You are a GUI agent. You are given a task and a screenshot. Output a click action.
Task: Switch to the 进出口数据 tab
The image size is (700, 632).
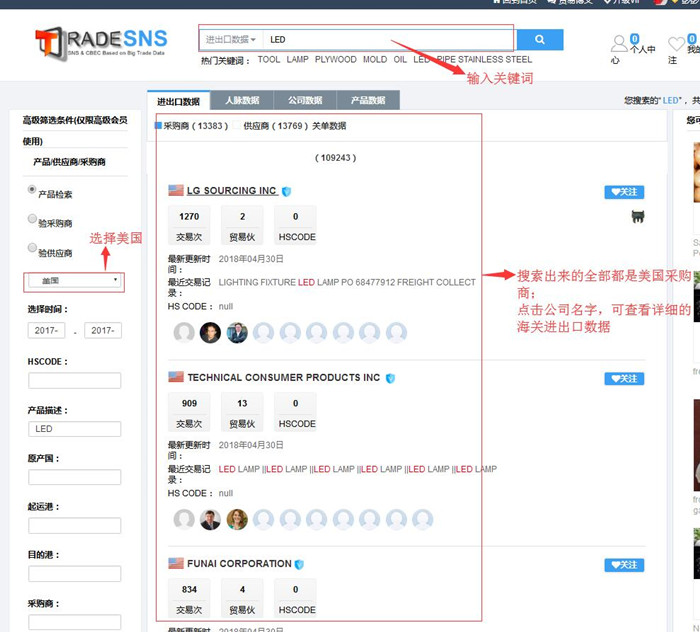point(179,101)
